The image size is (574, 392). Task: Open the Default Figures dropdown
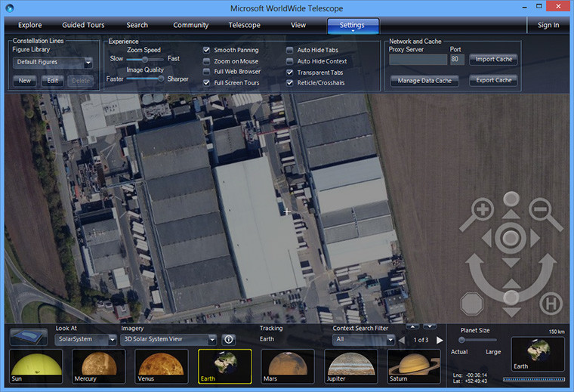52,63
